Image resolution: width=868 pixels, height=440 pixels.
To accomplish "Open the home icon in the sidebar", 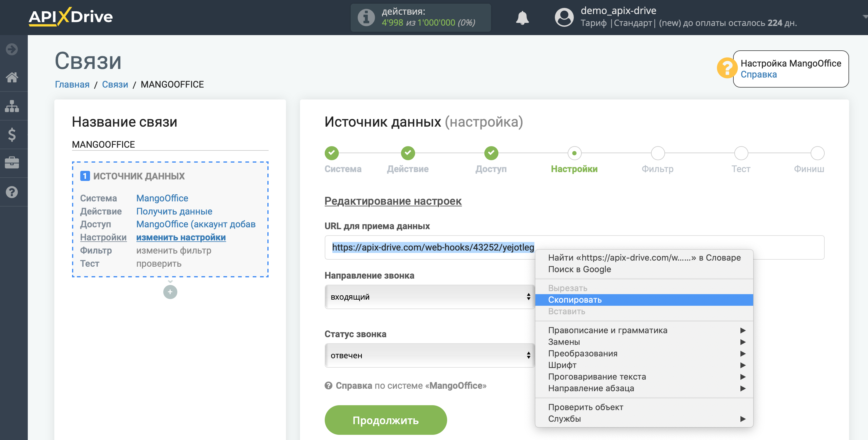I will [x=12, y=77].
